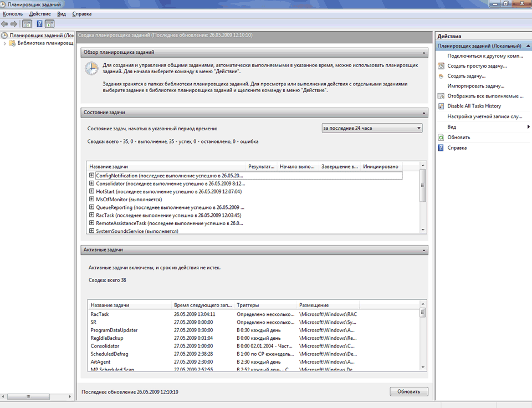Screen dimensions: 532x408
Task: Open the Справка menu
Action: (81, 13)
